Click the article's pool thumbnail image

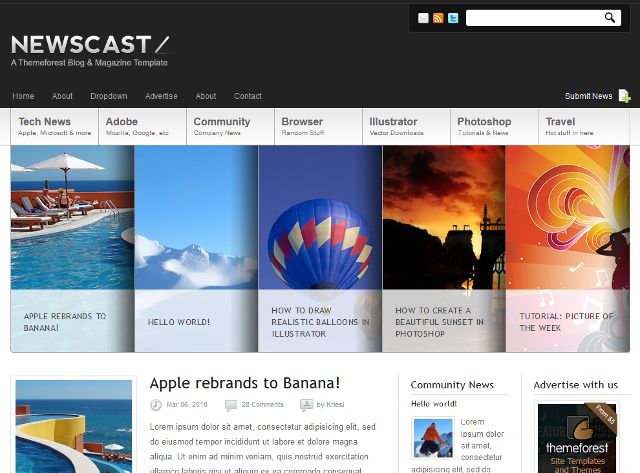(x=74, y=426)
